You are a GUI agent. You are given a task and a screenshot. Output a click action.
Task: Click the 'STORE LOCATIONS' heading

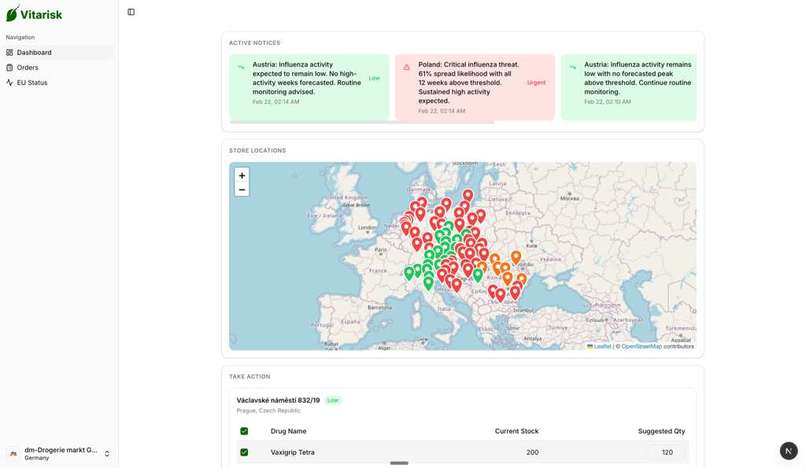[x=258, y=150]
